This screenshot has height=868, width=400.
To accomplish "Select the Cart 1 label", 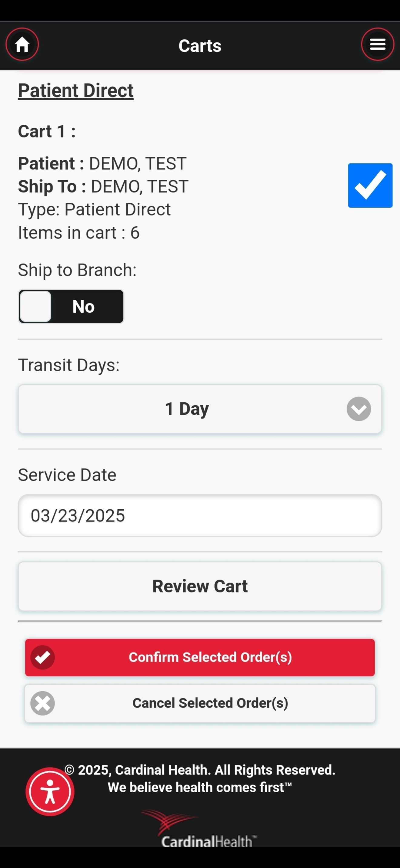I will 47,131.
